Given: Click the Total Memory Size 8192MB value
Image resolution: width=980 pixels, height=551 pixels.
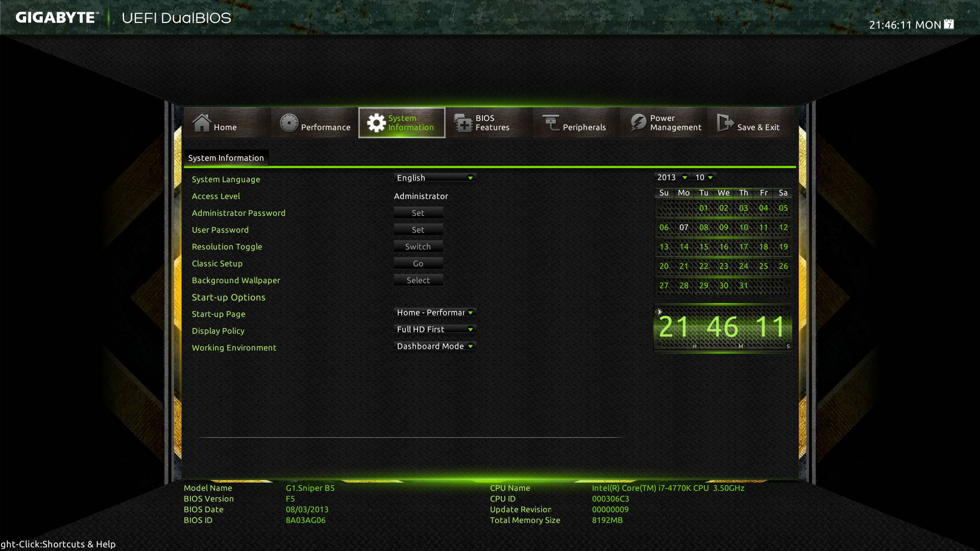Looking at the screenshot, I should click(607, 520).
